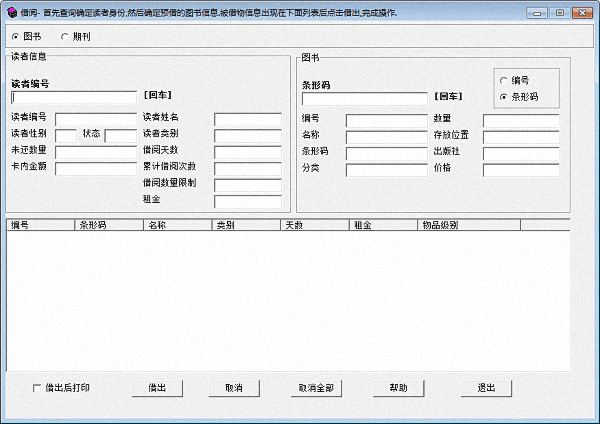This screenshot has height=424, width=600.
Task: Click the 借出 button
Action: [x=157, y=387]
